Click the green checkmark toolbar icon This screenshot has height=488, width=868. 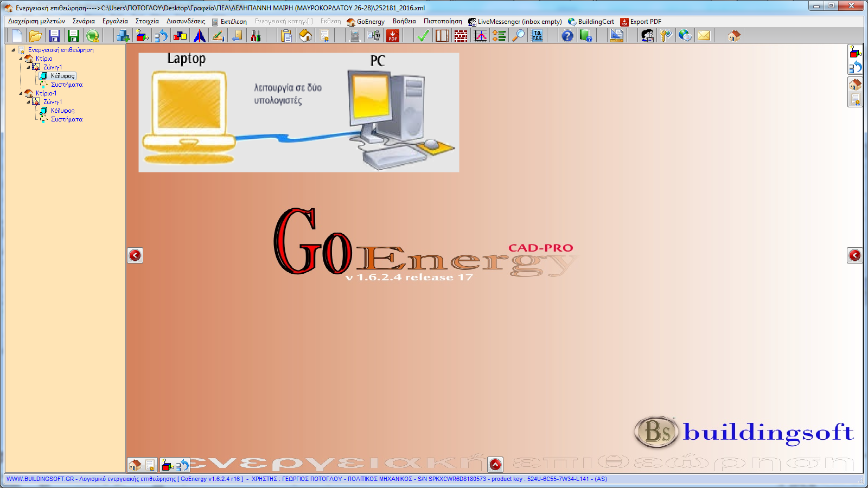point(423,36)
